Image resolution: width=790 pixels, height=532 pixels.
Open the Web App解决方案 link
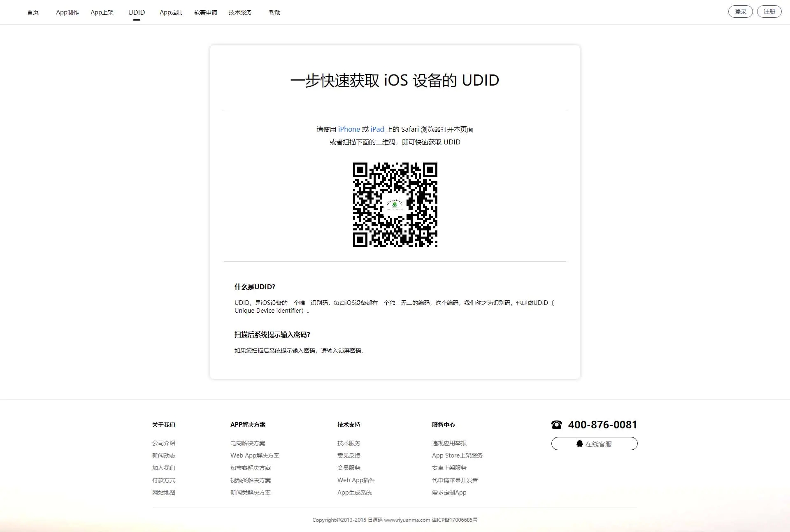254,455
